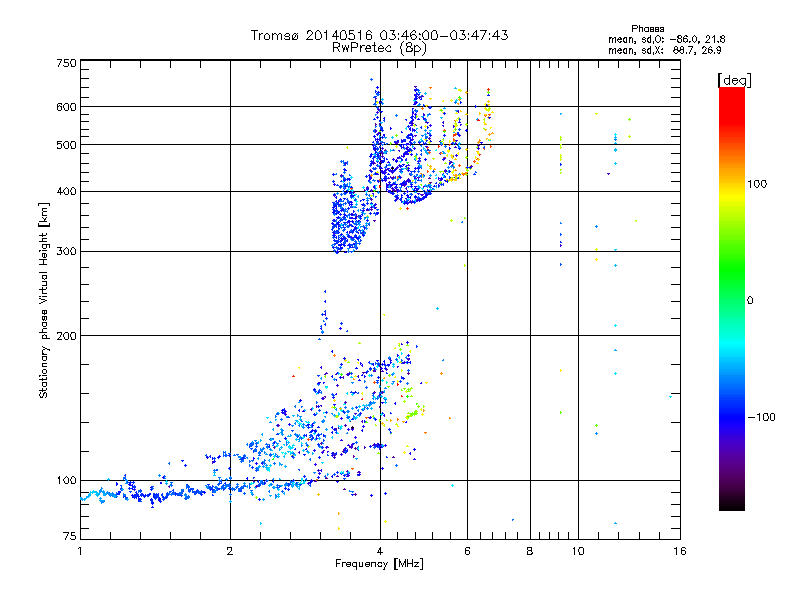Click the y-axis tick label '100'

tap(66, 481)
